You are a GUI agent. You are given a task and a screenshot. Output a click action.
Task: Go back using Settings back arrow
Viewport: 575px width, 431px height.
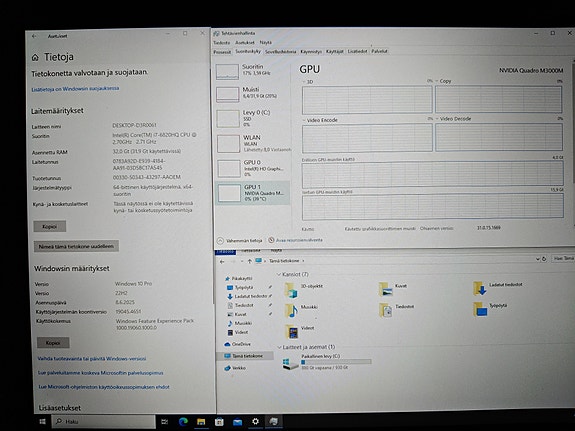pyautogui.click(x=34, y=36)
